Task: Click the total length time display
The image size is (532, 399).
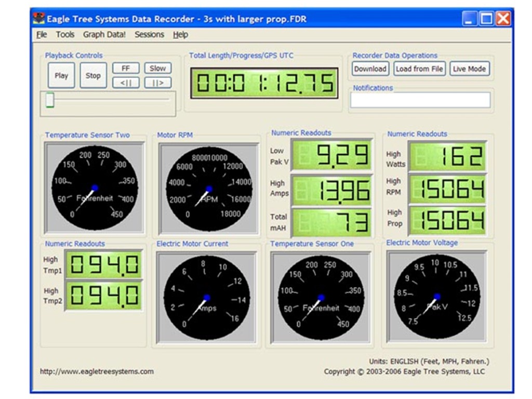Action: [264, 83]
